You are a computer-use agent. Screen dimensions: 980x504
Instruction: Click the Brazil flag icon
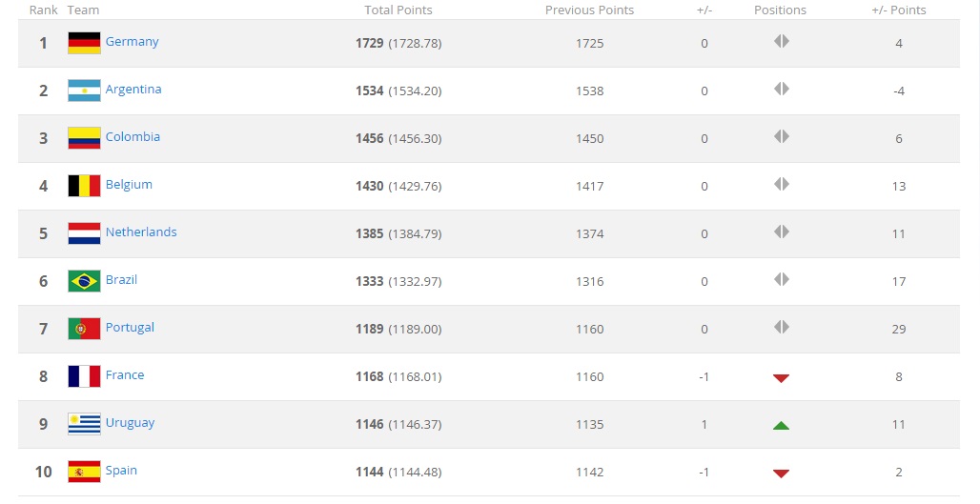85,281
